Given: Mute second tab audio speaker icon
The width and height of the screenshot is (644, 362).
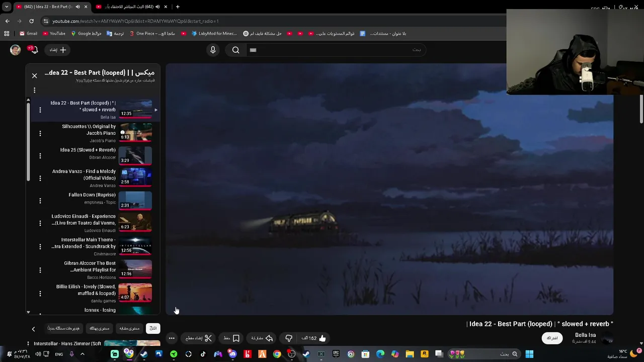Looking at the screenshot, I should (x=157, y=7).
